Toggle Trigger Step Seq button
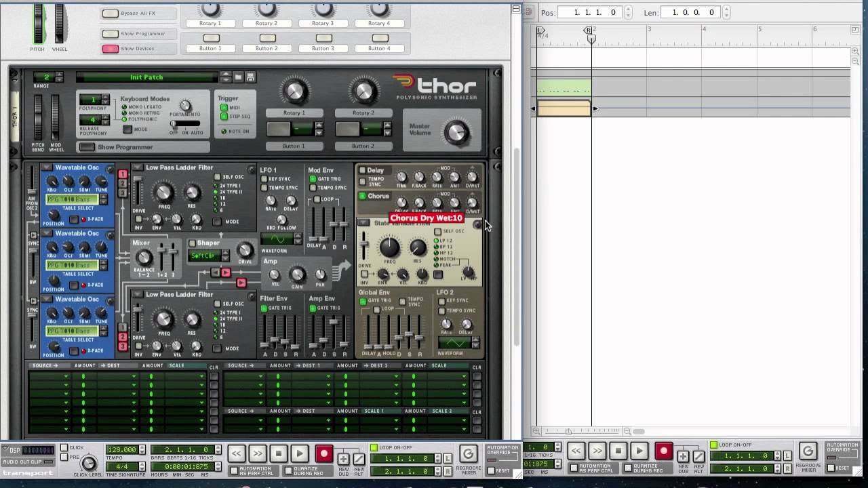Viewport: 868px width, 488px height. tap(224, 117)
